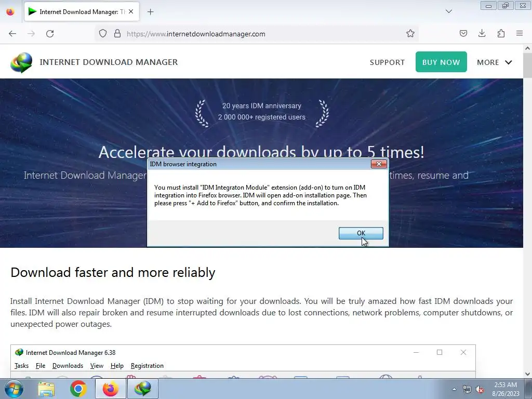Click the forward navigation arrow
This screenshot has height=399, width=532.
31,34
